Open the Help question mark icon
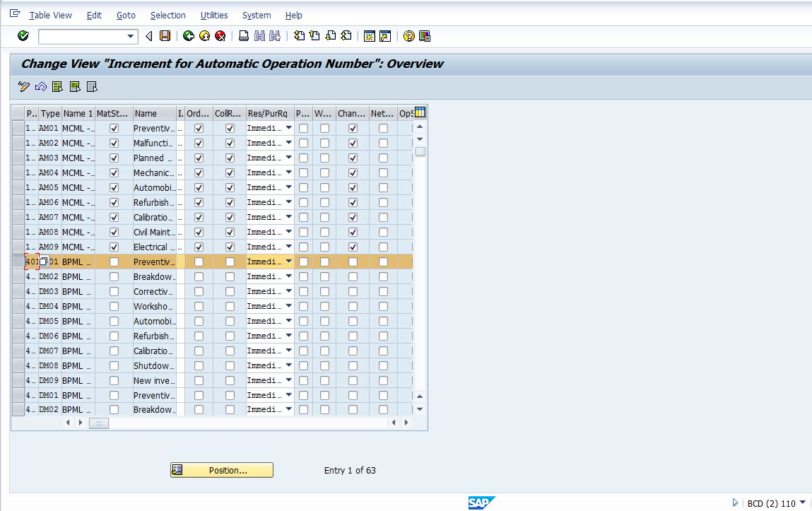812x511 pixels. pos(408,36)
